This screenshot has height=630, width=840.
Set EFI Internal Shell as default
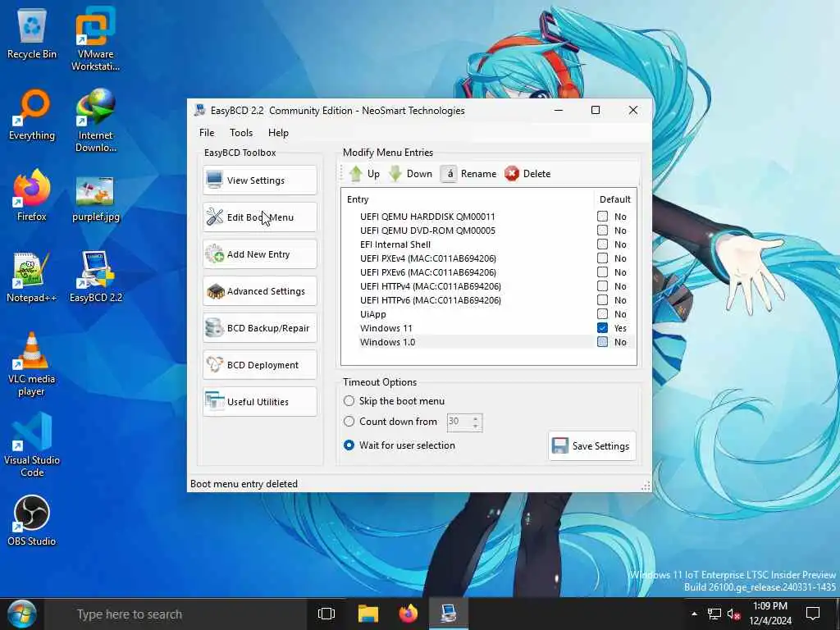603,244
